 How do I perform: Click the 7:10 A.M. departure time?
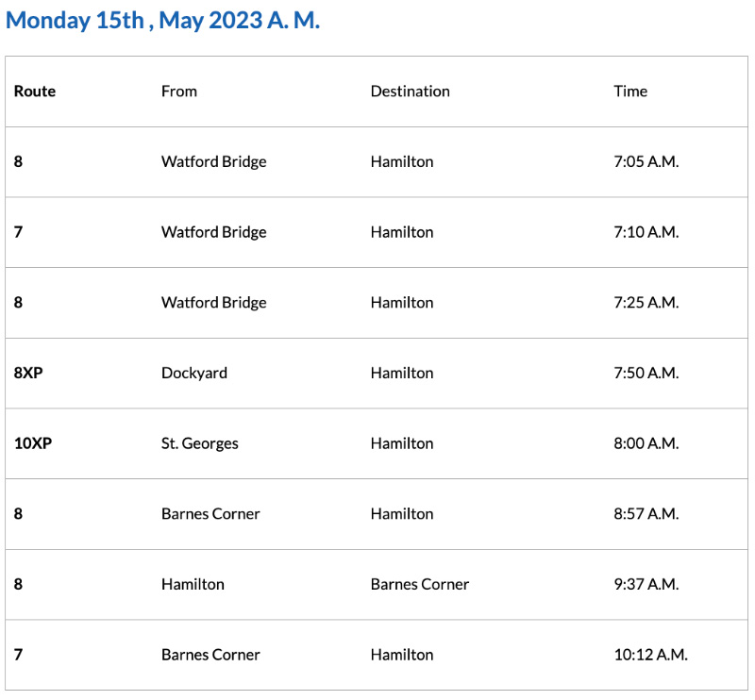tap(646, 232)
